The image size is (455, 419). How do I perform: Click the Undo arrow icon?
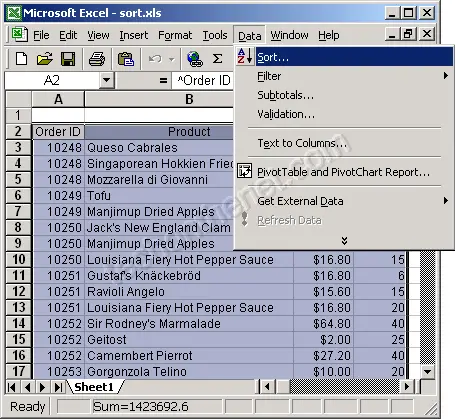155,59
